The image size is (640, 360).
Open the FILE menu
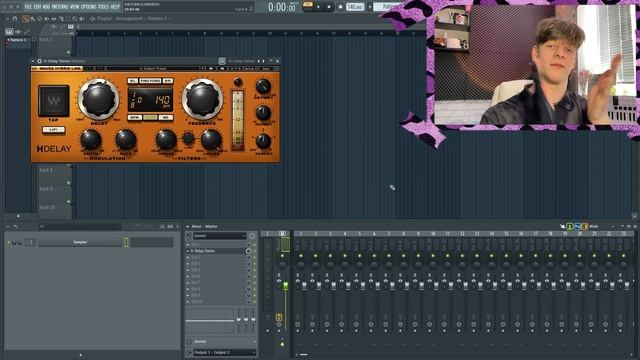pyautogui.click(x=28, y=7)
